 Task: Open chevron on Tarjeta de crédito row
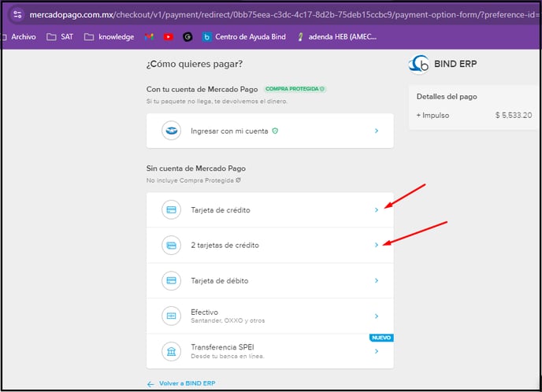[x=377, y=210]
